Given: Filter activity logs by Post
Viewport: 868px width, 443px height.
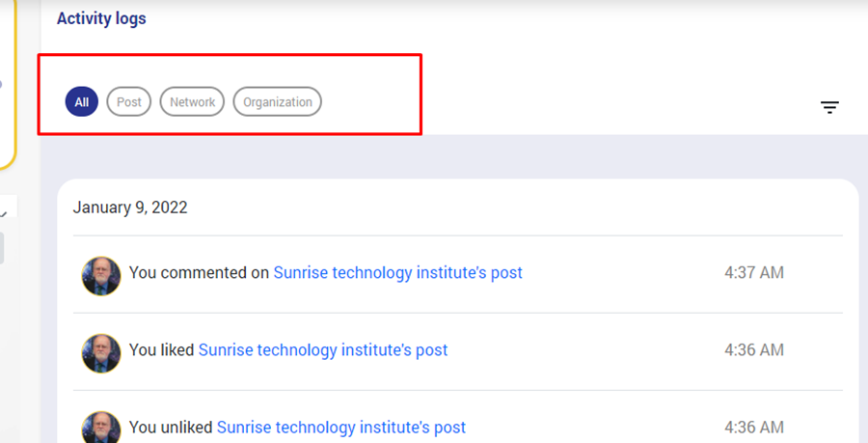Looking at the screenshot, I should tap(129, 101).
